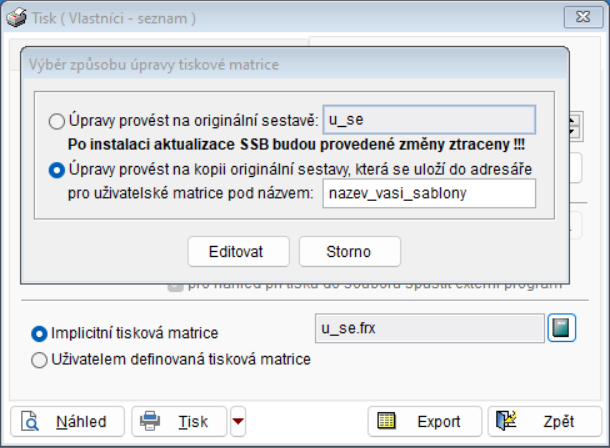Select edits on the original report radio

[x=57, y=121]
